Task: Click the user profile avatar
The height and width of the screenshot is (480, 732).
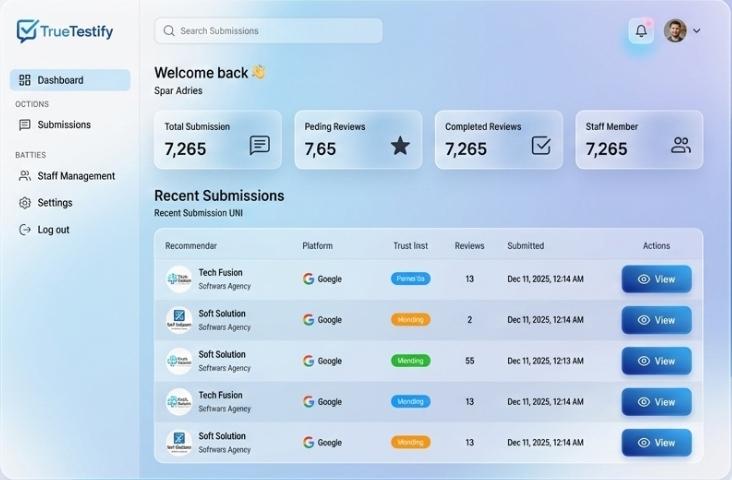Action: pyautogui.click(x=675, y=31)
